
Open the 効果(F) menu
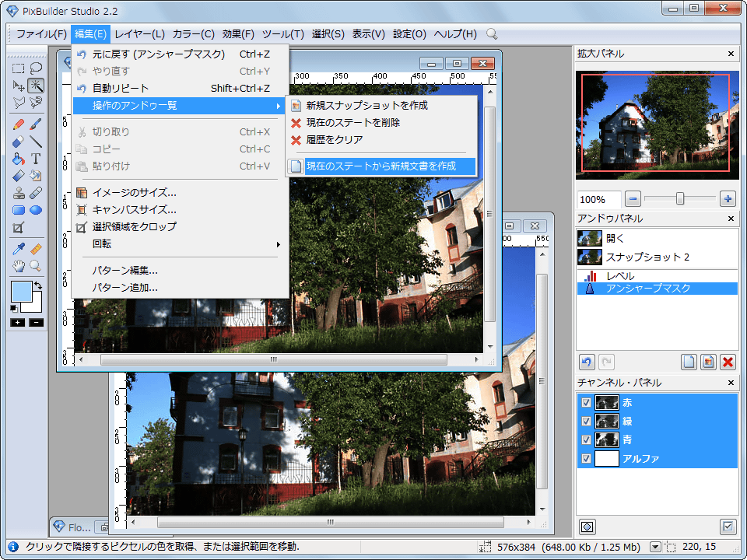(x=238, y=34)
